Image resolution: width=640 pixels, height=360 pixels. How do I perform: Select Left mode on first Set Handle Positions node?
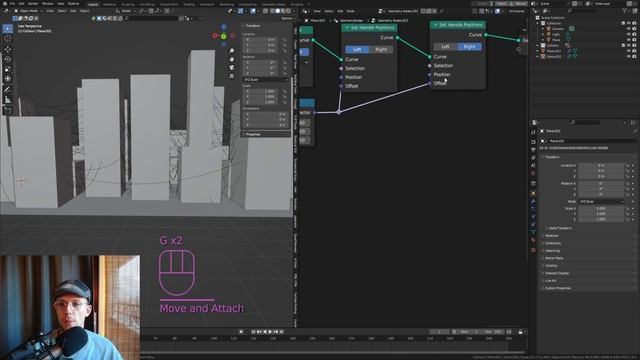coord(357,49)
